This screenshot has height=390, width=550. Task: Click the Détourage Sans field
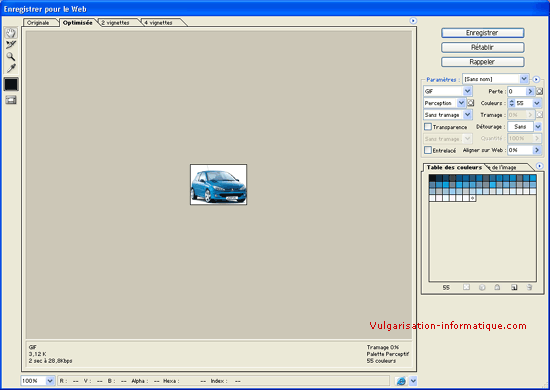[521, 127]
